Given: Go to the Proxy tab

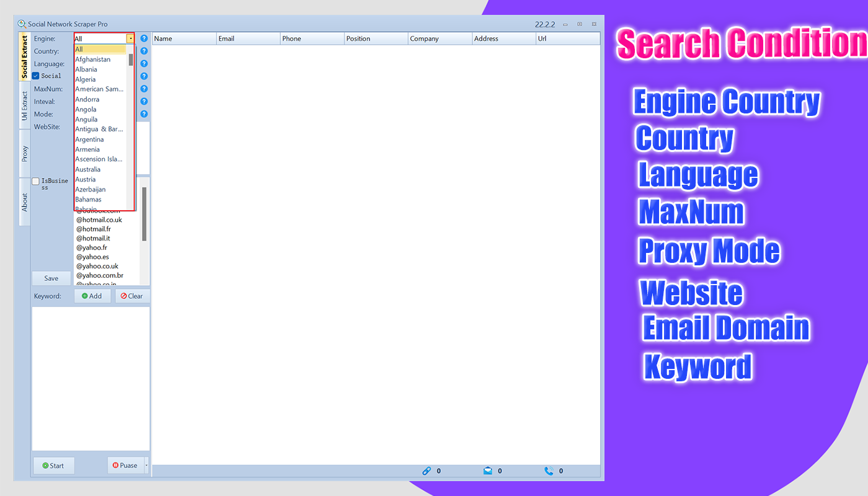Looking at the screenshot, I should click(x=25, y=154).
